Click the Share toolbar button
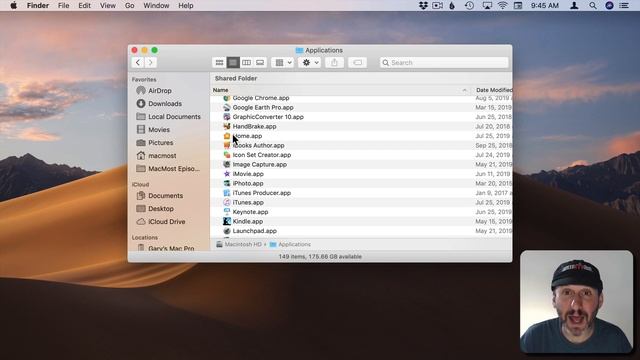The width and height of the screenshot is (640, 360). (x=334, y=62)
